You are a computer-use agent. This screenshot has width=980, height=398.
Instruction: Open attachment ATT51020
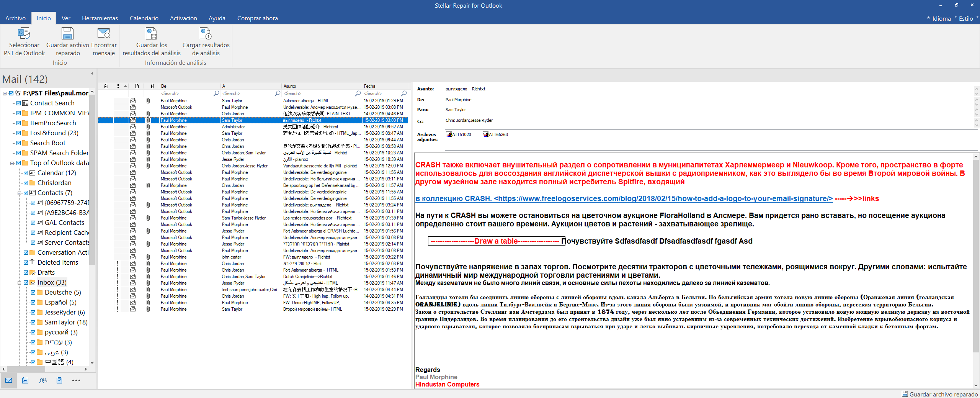click(459, 134)
